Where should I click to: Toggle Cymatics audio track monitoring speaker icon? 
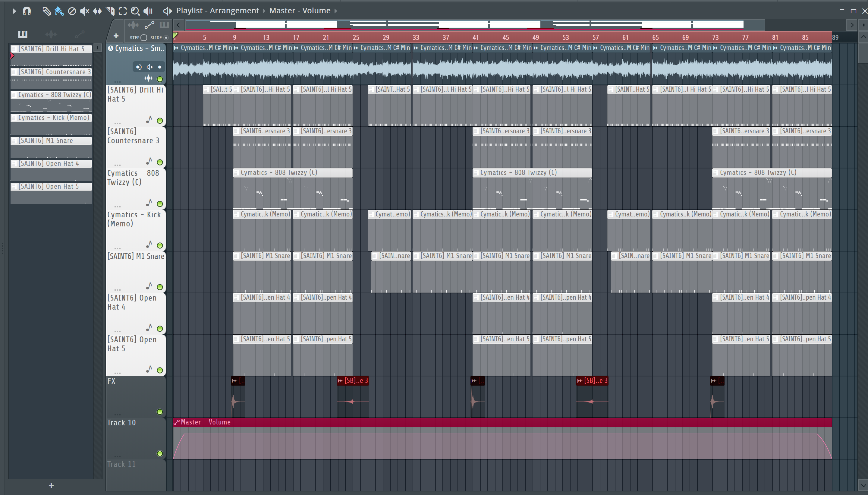pyautogui.click(x=149, y=67)
